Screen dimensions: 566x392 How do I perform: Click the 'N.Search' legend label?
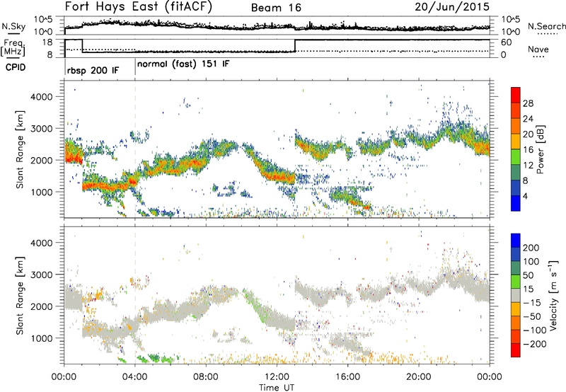(546, 26)
